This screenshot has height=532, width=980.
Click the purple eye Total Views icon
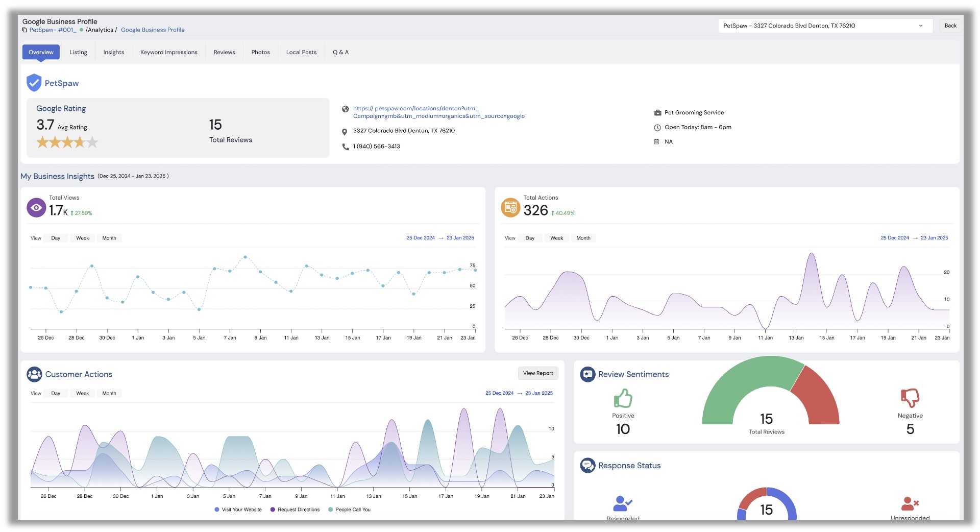click(x=36, y=208)
